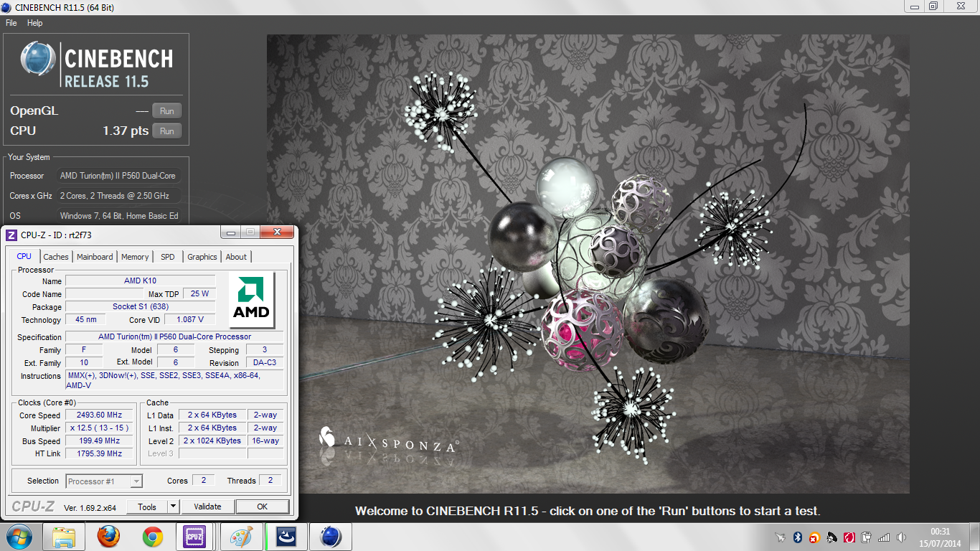
Task: Click the Validate button in CPU-Z
Action: click(207, 507)
